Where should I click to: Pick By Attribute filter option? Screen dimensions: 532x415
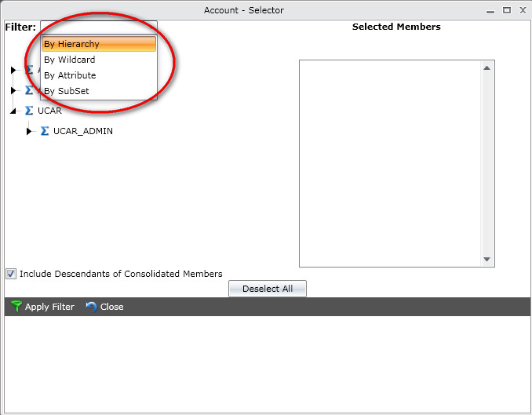99,75
